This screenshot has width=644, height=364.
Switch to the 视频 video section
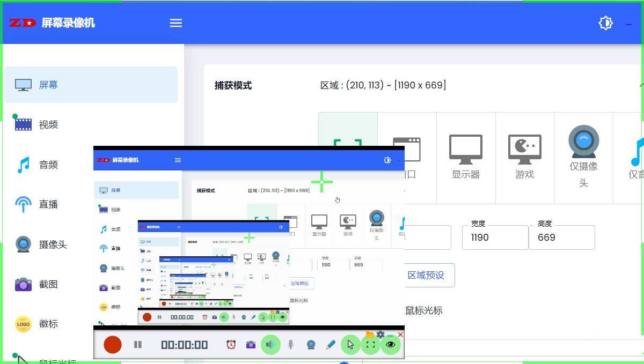click(48, 124)
